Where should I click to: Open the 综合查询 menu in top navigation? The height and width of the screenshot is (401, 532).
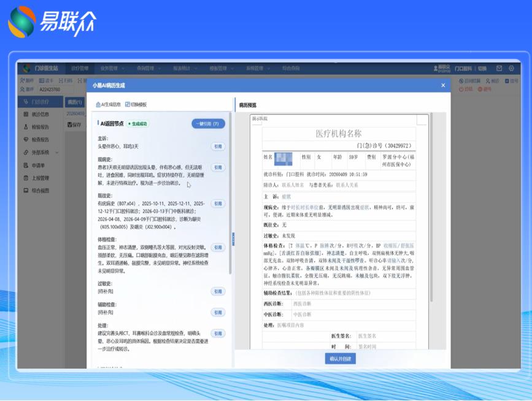(x=291, y=68)
